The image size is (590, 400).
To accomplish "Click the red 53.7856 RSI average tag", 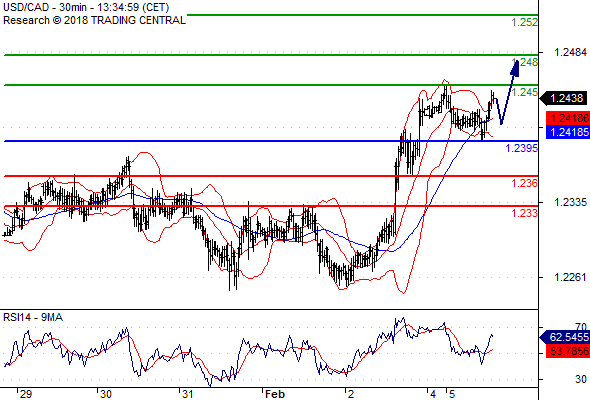I will [568, 351].
